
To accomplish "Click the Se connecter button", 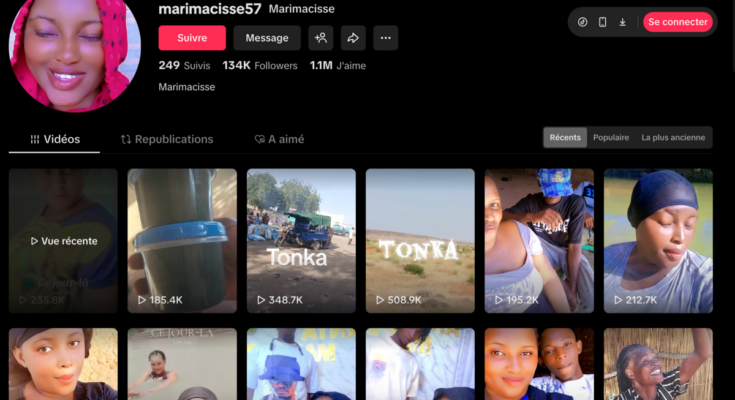I will click(678, 22).
